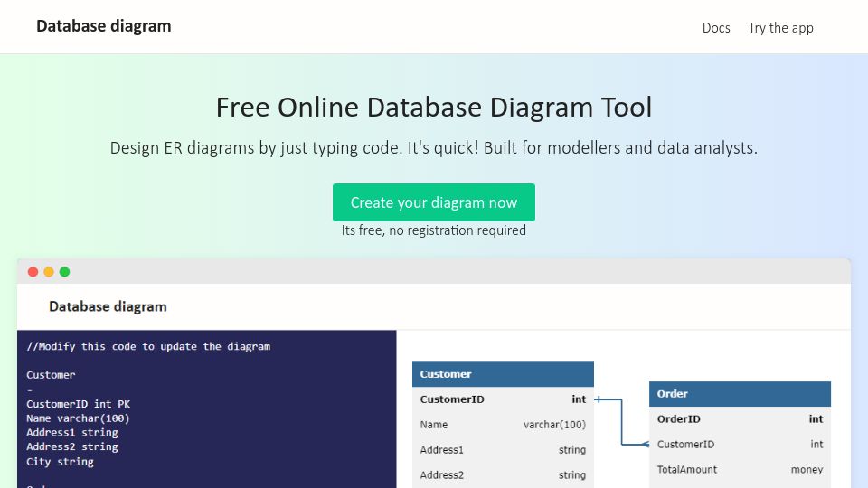Screen dimensions: 868x488
Task: Click the 'Customer' line in code editor
Action: click(51, 374)
